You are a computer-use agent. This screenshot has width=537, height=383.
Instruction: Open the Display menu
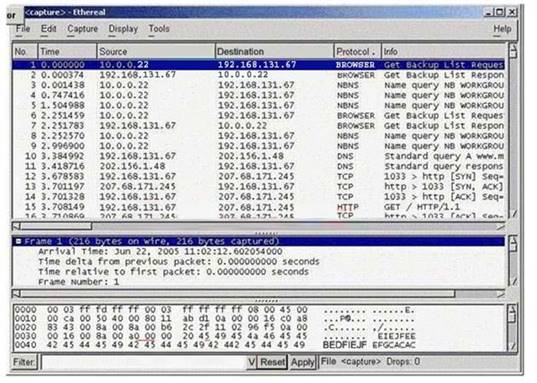coord(123,29)
